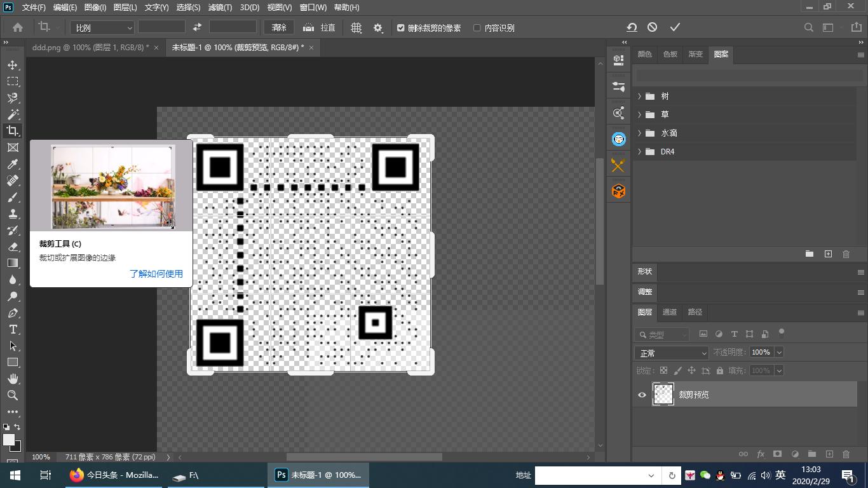Image resolution: width=868 pixels, height=488 pixels.
Task: Open the 比例 crop ratio dropdown
Action: coord(102,28)
